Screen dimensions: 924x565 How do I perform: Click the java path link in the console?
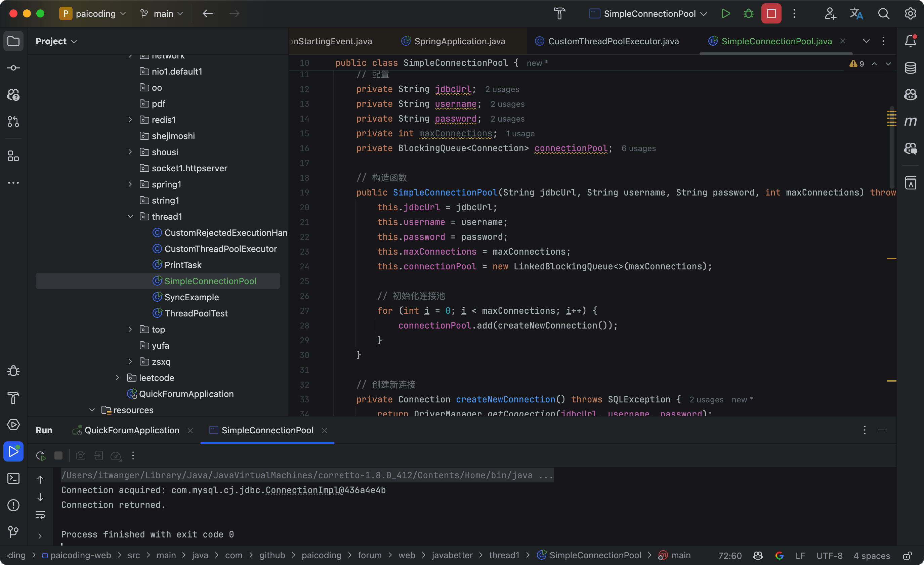tap(296, 475)
